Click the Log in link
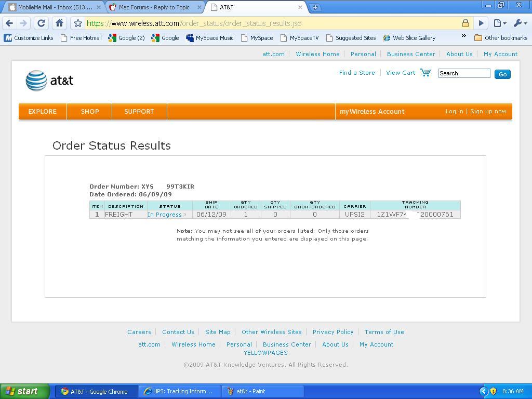532x399 pixels. coord(454,111)
